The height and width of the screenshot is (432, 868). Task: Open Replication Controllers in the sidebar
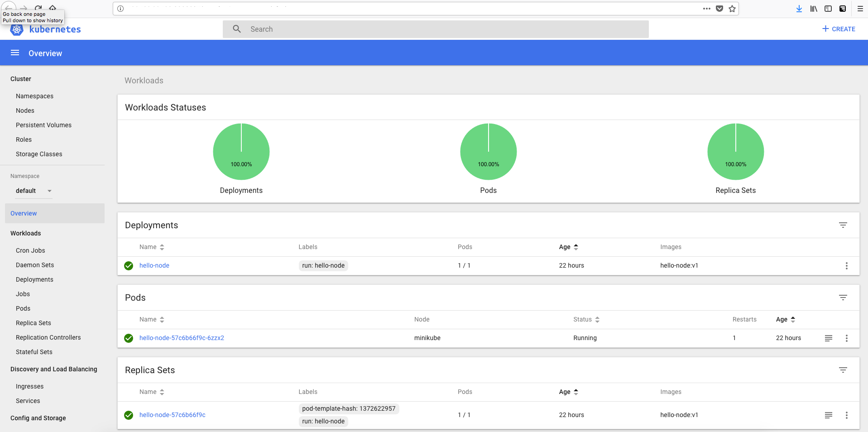(x=48, y=337)
